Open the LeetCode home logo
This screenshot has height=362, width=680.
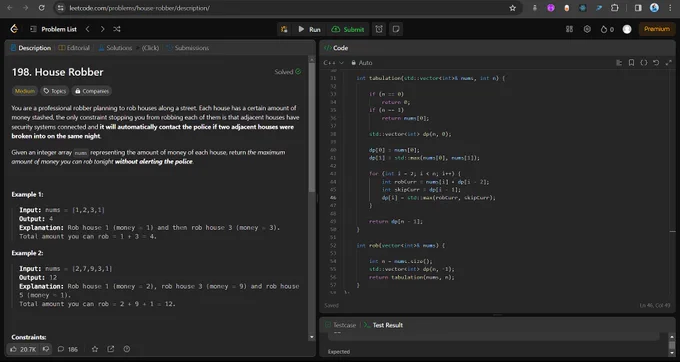coord(14,29)
